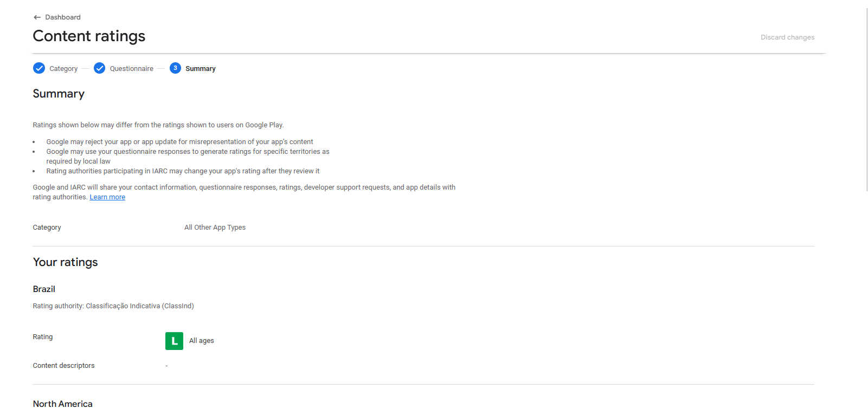
Task: Click the All ages rating text
Action: (x=202, y=341)
